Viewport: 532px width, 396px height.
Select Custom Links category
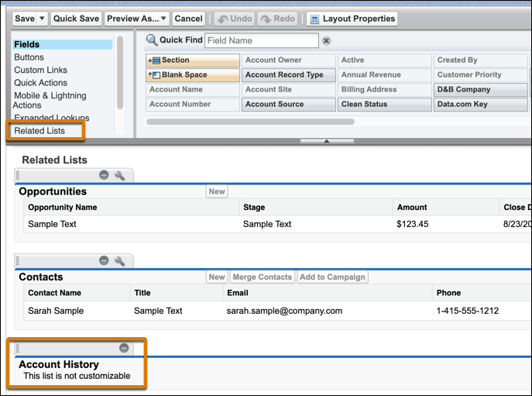[x=41, y=70]
